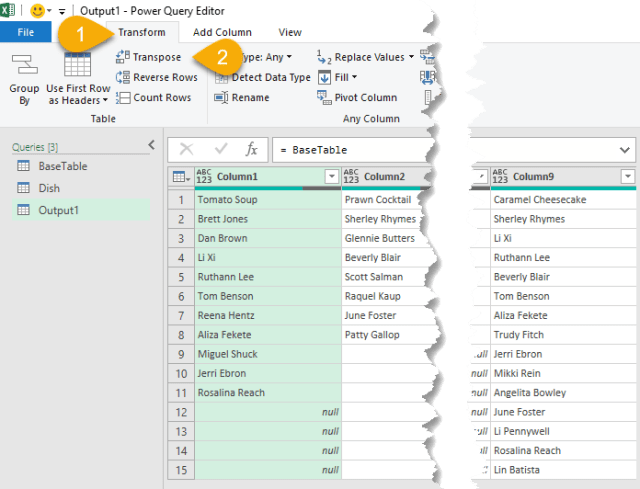Click the Prawn Cocktail cell
Screen dimensions: 640x489
[x=384, y=200]
